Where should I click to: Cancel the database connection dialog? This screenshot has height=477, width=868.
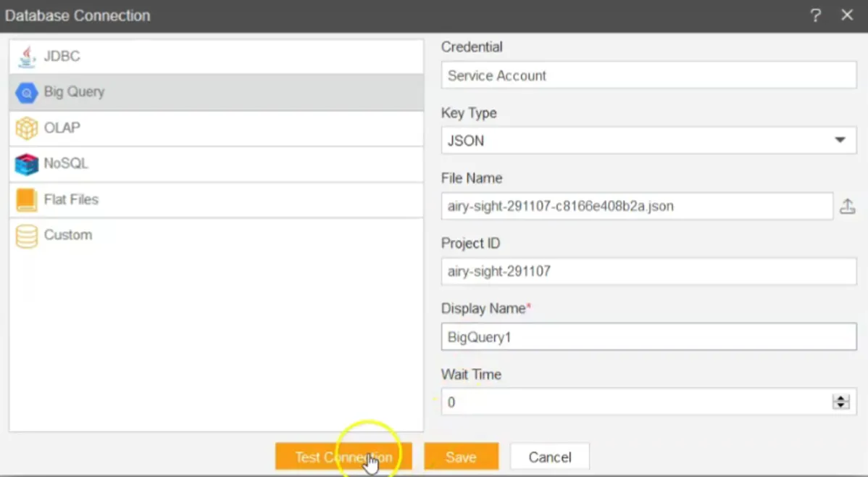click(x=550, y=457)
